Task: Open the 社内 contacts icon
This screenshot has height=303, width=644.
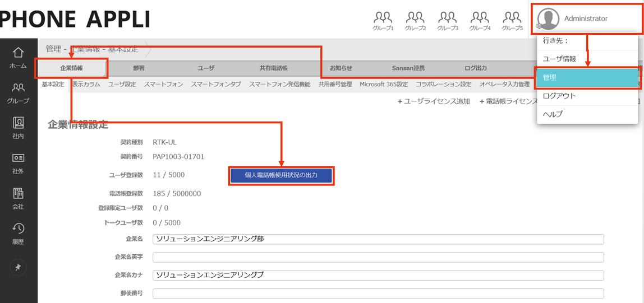Action: 18,128
